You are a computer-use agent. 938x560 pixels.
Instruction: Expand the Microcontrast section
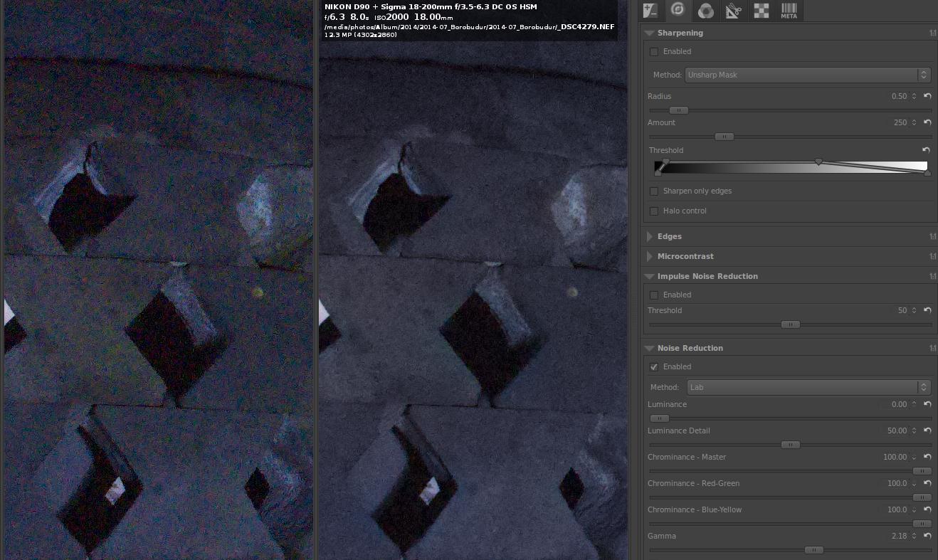coord(649,256)
